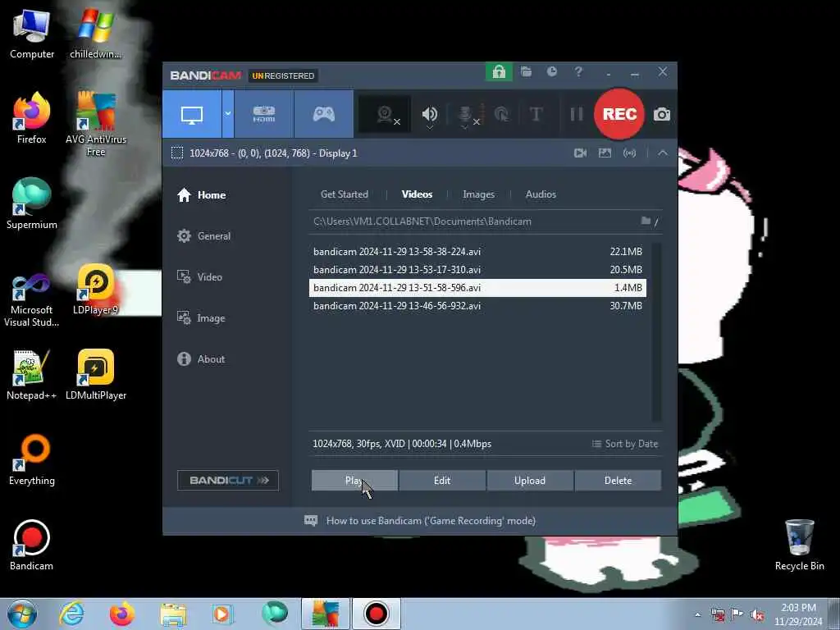Open the LDMultiPlayer desktop shortcut

click(96, 375)
